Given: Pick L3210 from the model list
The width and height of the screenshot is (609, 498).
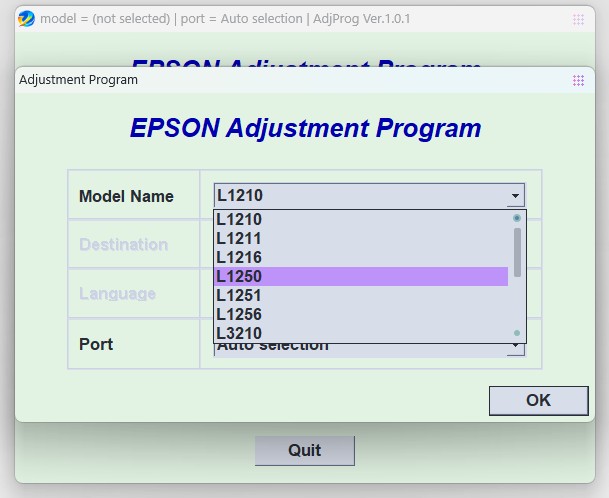Looking at the screenshot, I should pyautogui.click(x=360, y=333).
